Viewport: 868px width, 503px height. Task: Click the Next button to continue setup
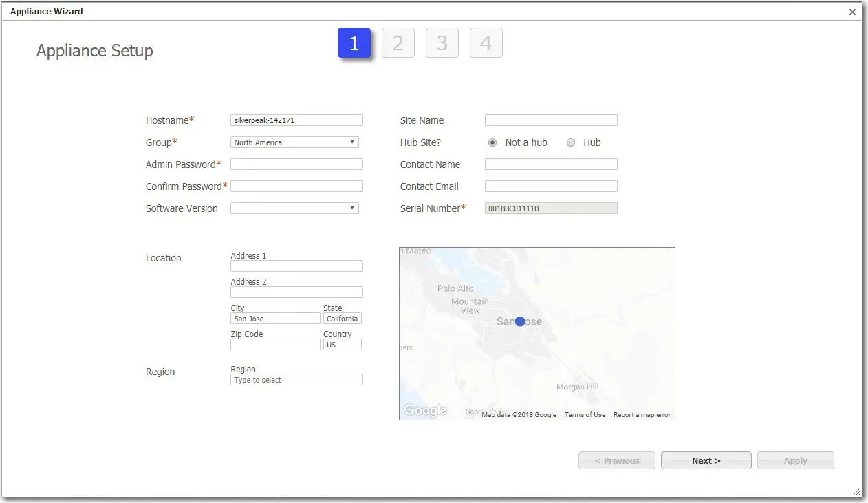pyautogui.click(x=706, y=460)
